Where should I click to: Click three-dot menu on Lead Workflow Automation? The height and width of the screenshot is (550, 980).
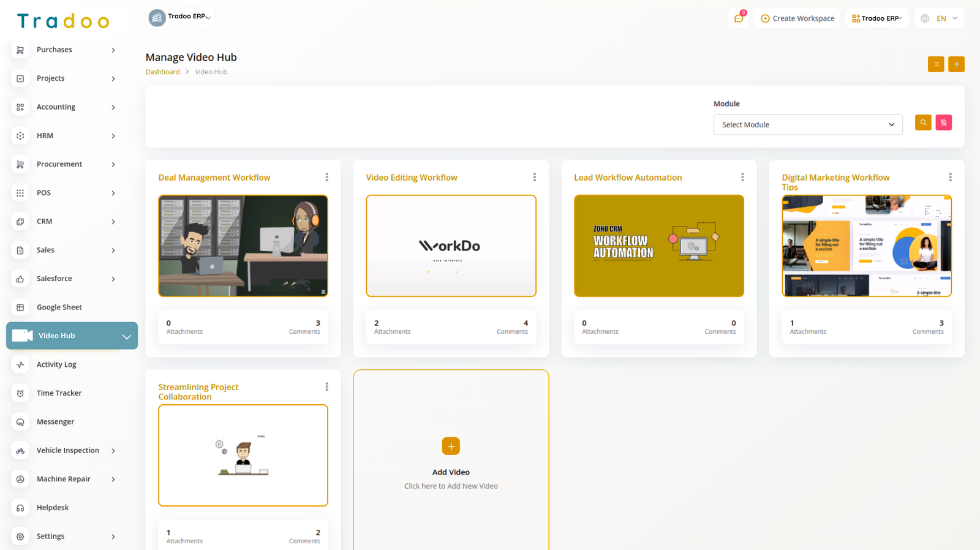742,177
